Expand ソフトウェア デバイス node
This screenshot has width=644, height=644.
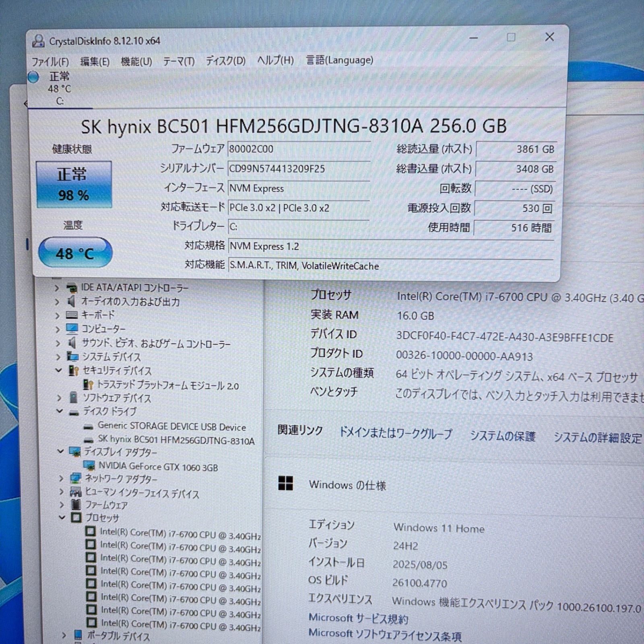[x=59, y=398]
